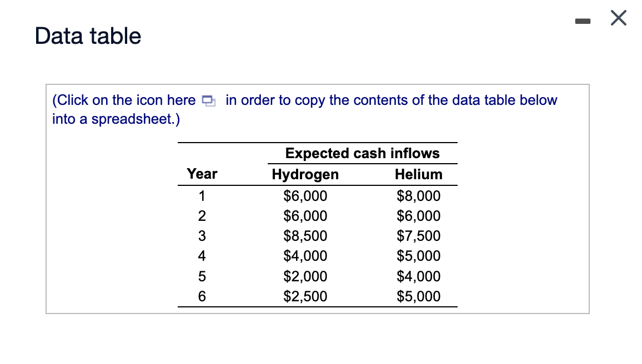Open the spreadsheet copy icon beside the instructions

(208, 100)
